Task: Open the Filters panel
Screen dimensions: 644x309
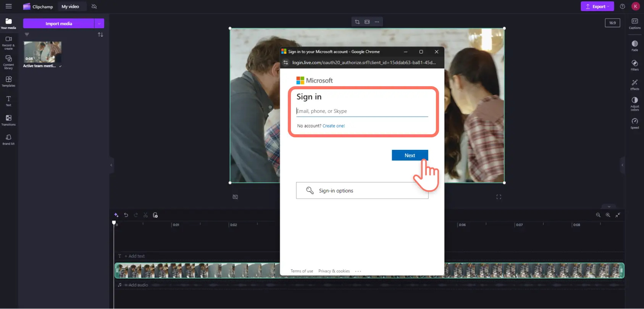Action: (635, 65)
